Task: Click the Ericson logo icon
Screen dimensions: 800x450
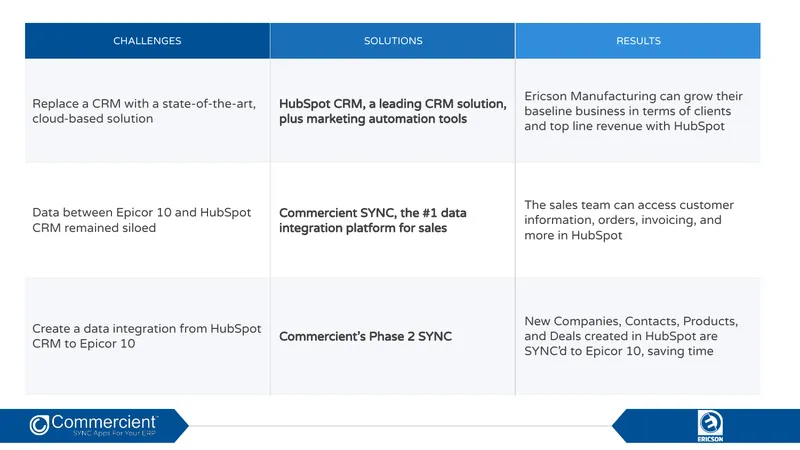Action: click(710, 423)
